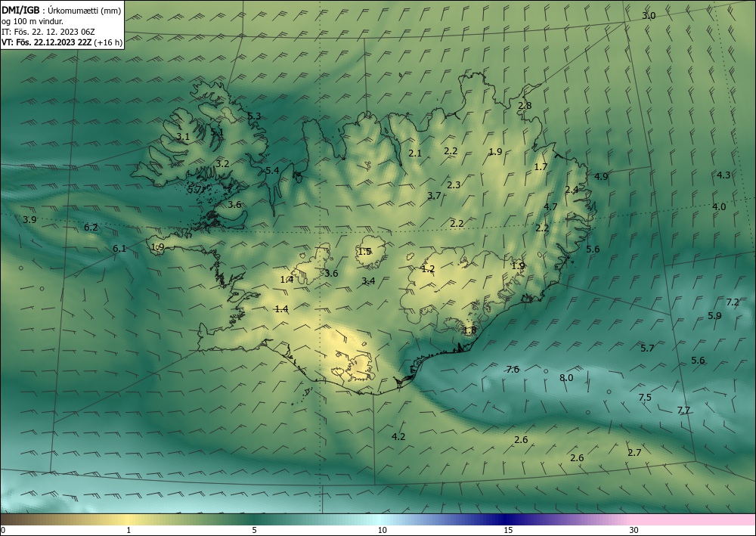The height and width of the screenshot is (536, 756).
Task: Click the initial time 'IT: Fös. 22. 12. 2023 06Z'
Action: (48, 31)
